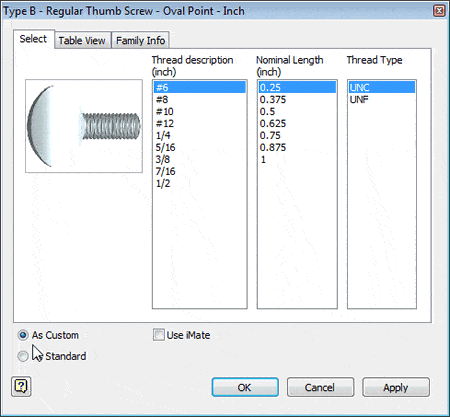This screenshot has width=450, height=417.
Task: Select thread description #12
Action: 200,124
